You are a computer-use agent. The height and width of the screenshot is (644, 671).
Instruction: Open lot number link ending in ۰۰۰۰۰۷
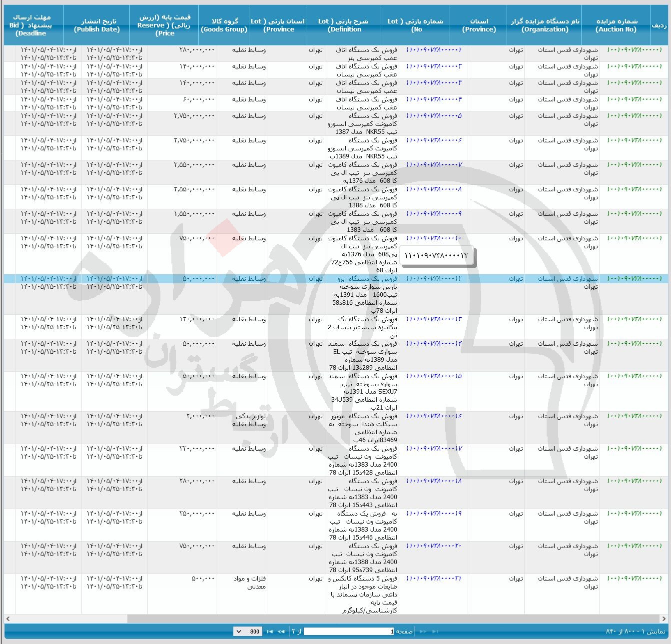[434, 165]
